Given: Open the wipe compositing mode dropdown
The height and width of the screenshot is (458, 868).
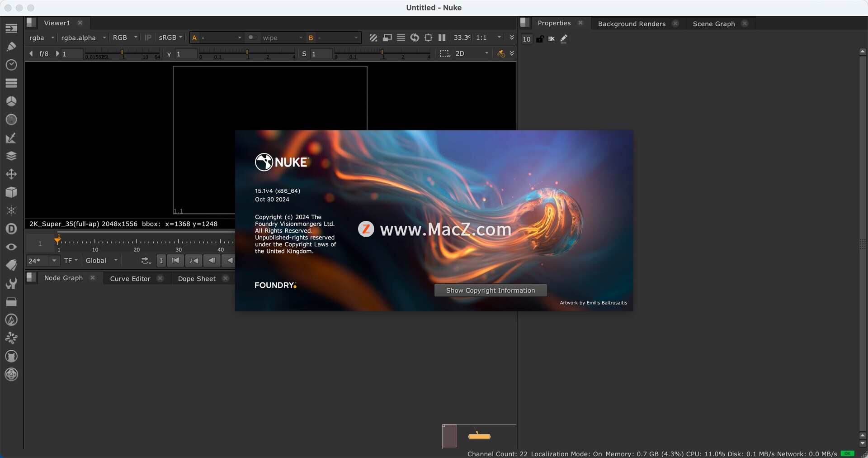Looking at the screenshot, I should (282, 38).
